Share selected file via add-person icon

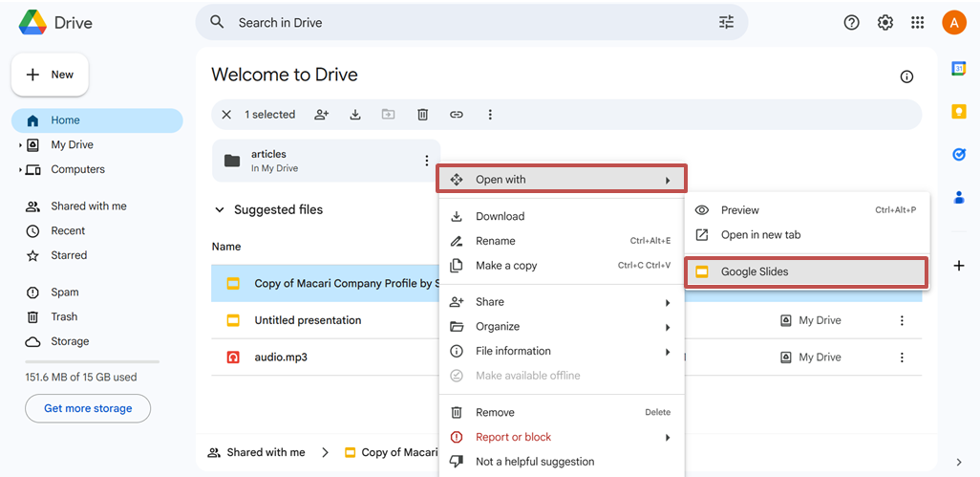[322, 115]
